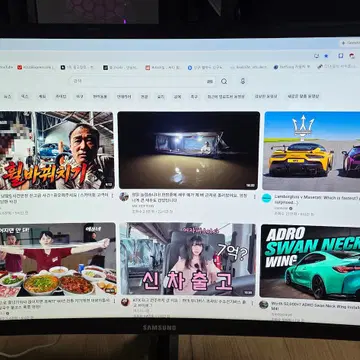Open browser side panel icon beside star
Screen dimensions: 360x360
tap(340, 56)
